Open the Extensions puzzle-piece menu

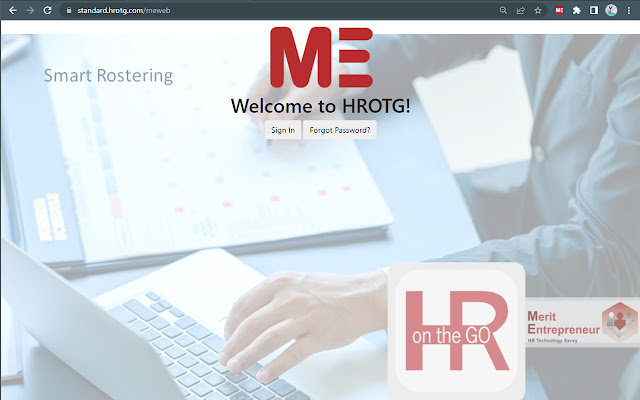pos(576,11)
